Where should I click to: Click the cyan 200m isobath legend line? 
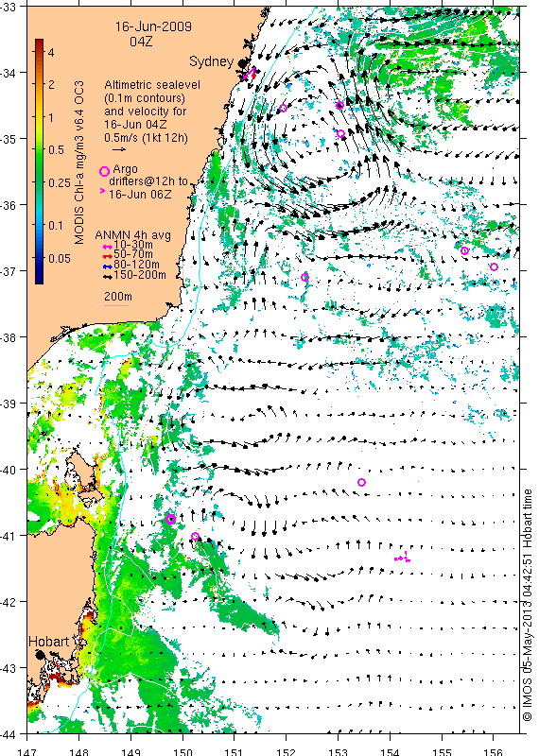pyautogui.click(x=116, y=305)
